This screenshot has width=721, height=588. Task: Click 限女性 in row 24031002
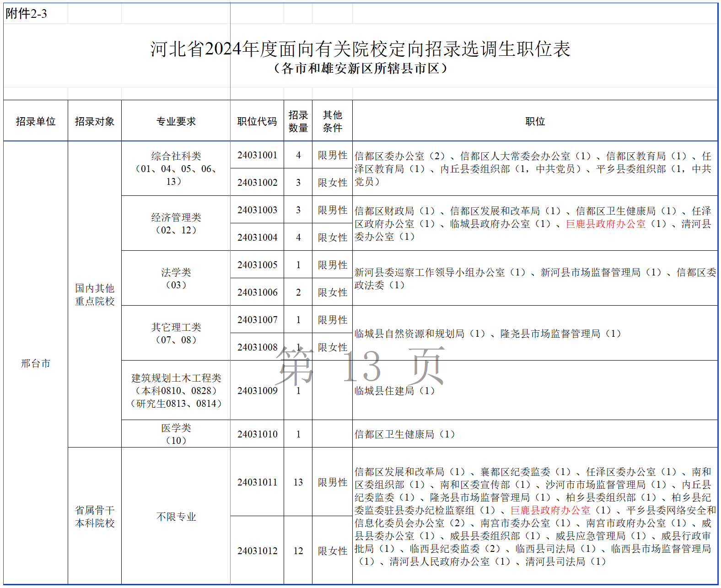[333, 183]
